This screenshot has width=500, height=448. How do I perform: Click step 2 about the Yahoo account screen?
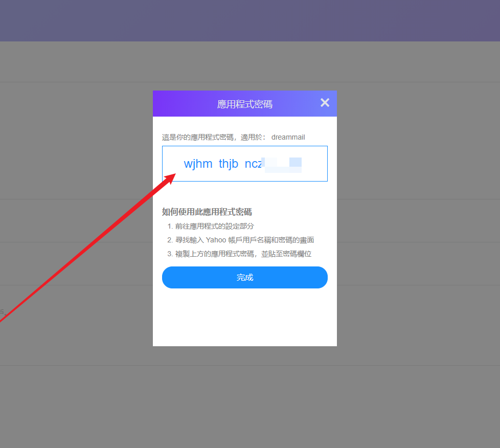pos(241,240)
